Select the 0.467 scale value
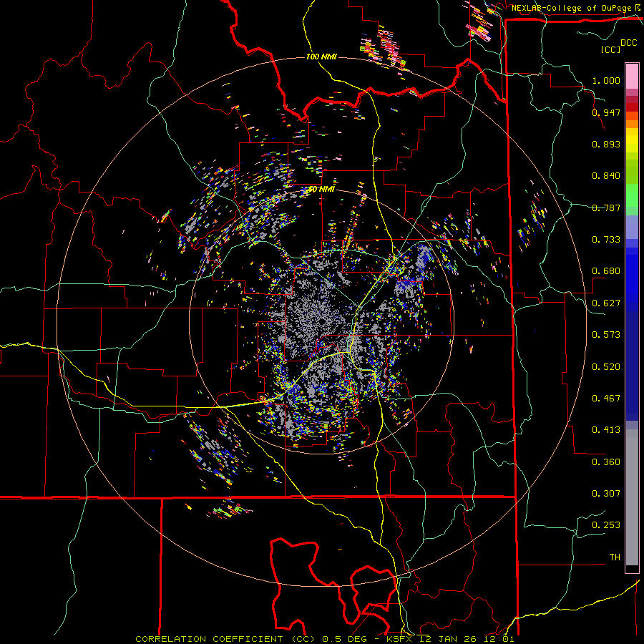 coord(606,399)
